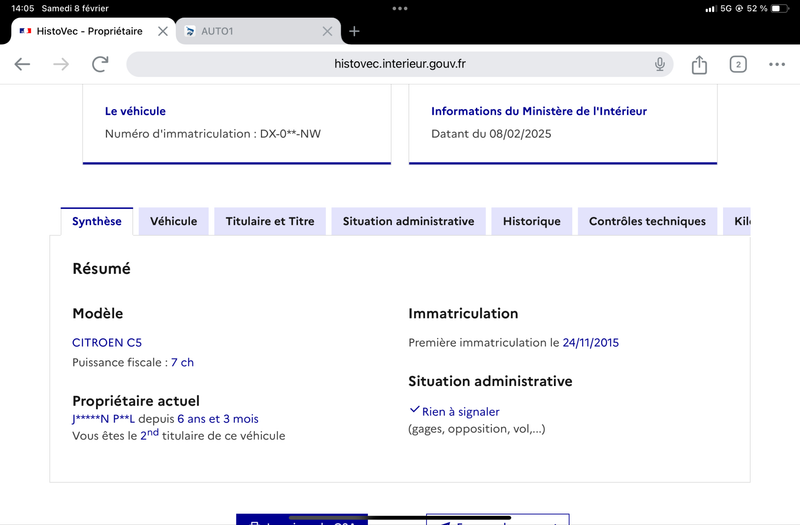Select the HistoVec - Propriétaire browser tab
Image resolution: width=800 pixels, height=525 pixels.
pos(93,32)
